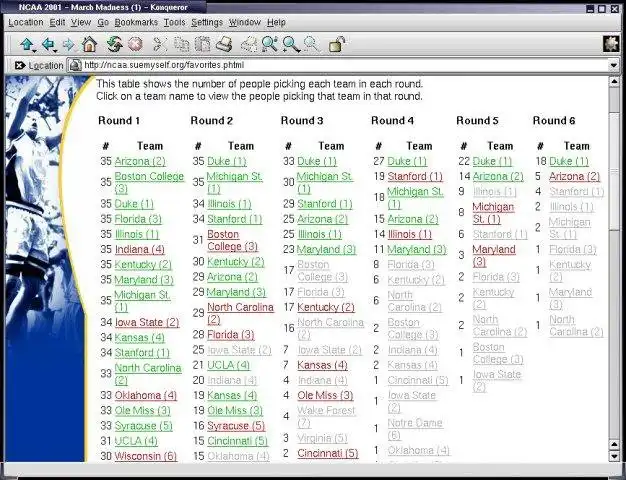Screen dimensions: 626x480
Task: Select Illinois (1) in Round 2
Action: [229, 204]
